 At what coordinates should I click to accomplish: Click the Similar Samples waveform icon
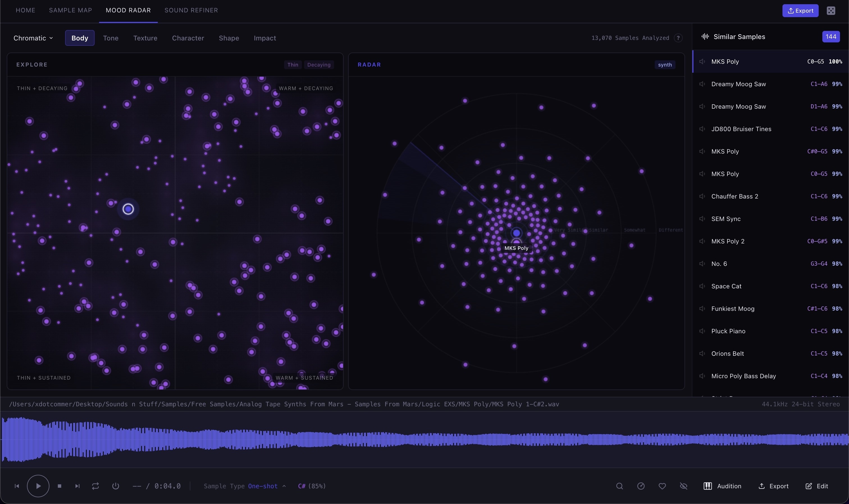click(x=704, y=36)
